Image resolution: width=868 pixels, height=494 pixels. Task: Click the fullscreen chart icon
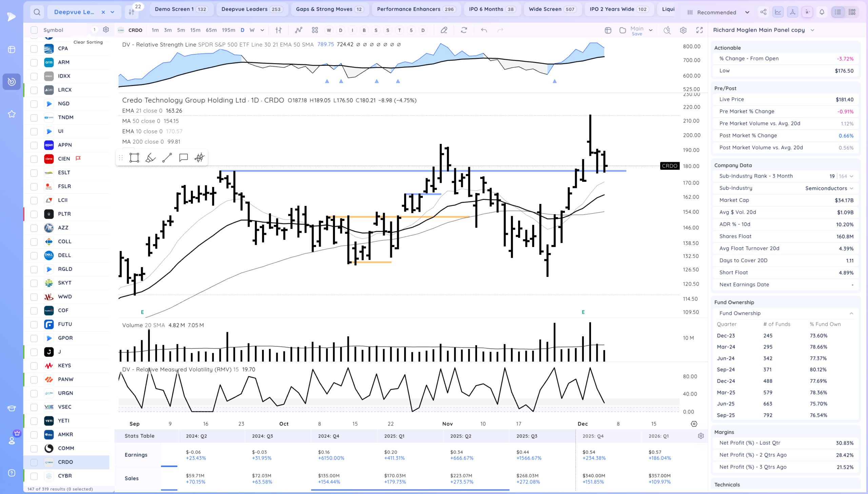[x=699, y=30]
